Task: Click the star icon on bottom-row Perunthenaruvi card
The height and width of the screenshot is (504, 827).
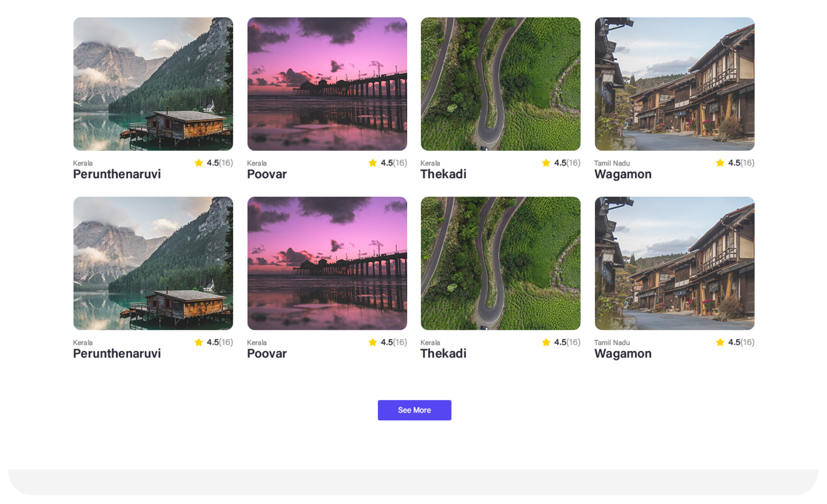Action: [199, 342]
